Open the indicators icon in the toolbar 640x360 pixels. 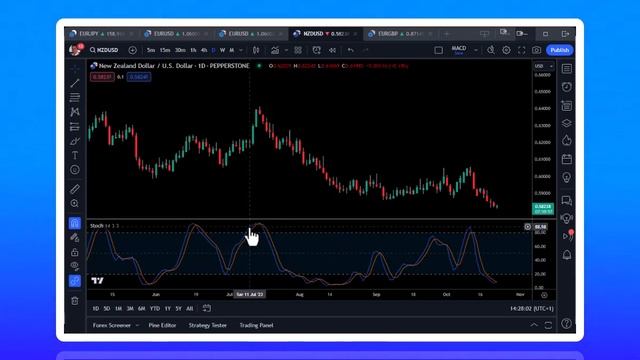point(275,50)
